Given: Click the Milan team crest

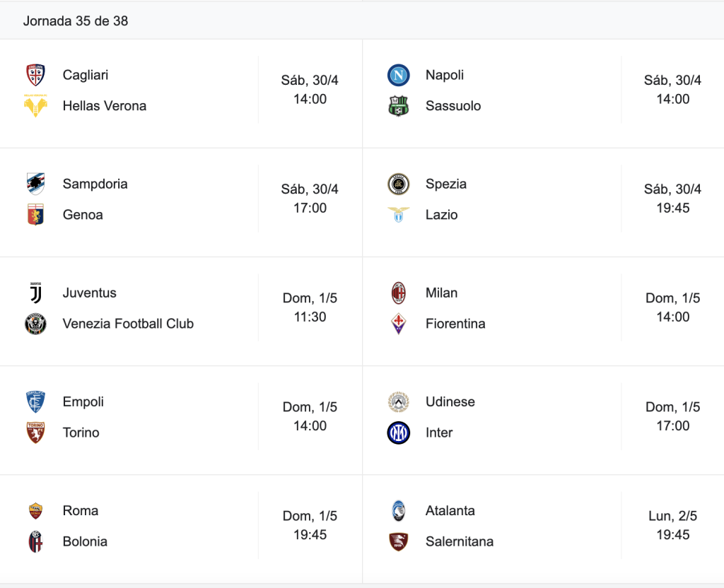Looking at the screenshot, I should pyautogui.click(x=399, y=293).
